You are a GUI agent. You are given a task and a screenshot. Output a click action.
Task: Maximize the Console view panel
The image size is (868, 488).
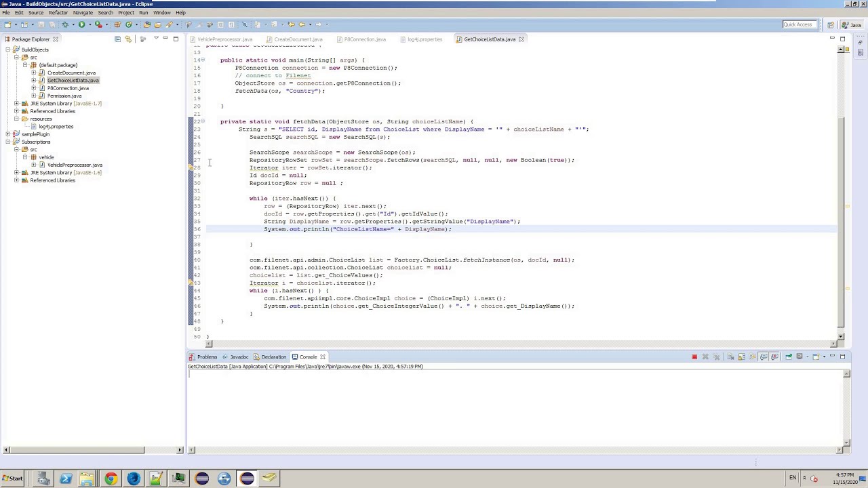tap(842, 357)
